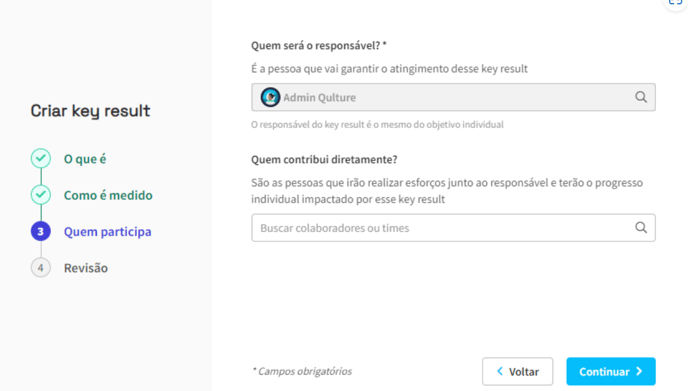The height and width of the screenshot is (391, 688).
Task: Open the Revisão step
Action: point(86,268)
